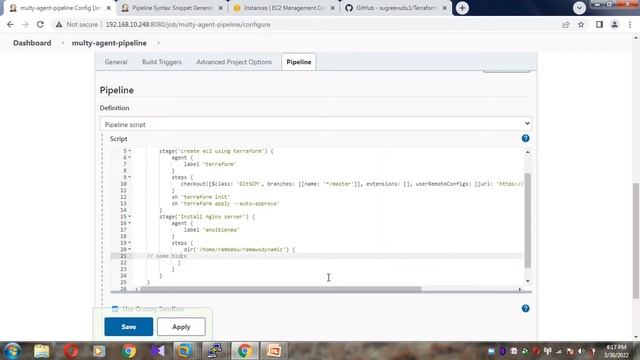Close the Pipeline Syntax browser tab
This screenshot has width=640, height=360.
[x=221, y=8]
